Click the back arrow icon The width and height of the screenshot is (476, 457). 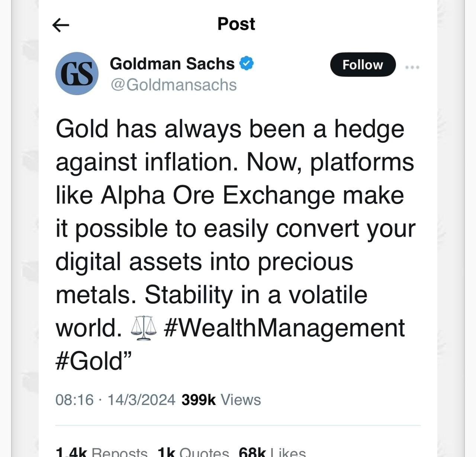(x=61, y=25)
